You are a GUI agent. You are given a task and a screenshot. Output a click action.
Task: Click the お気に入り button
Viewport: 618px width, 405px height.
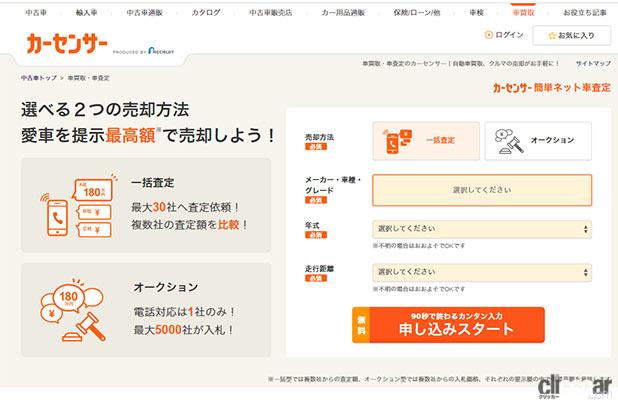tap(571, 35)
